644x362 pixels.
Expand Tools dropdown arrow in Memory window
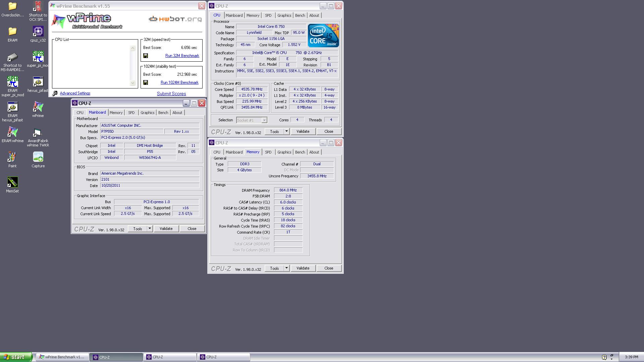click(x=286, y=268)
